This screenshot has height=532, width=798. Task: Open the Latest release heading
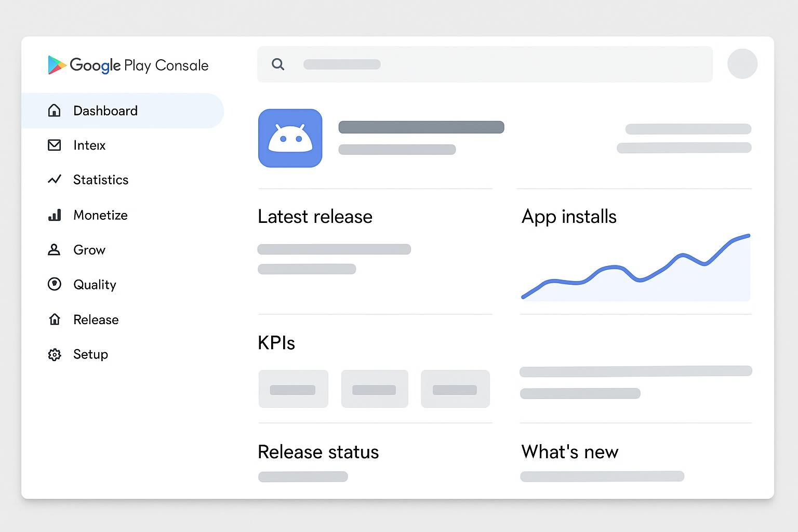315,217
